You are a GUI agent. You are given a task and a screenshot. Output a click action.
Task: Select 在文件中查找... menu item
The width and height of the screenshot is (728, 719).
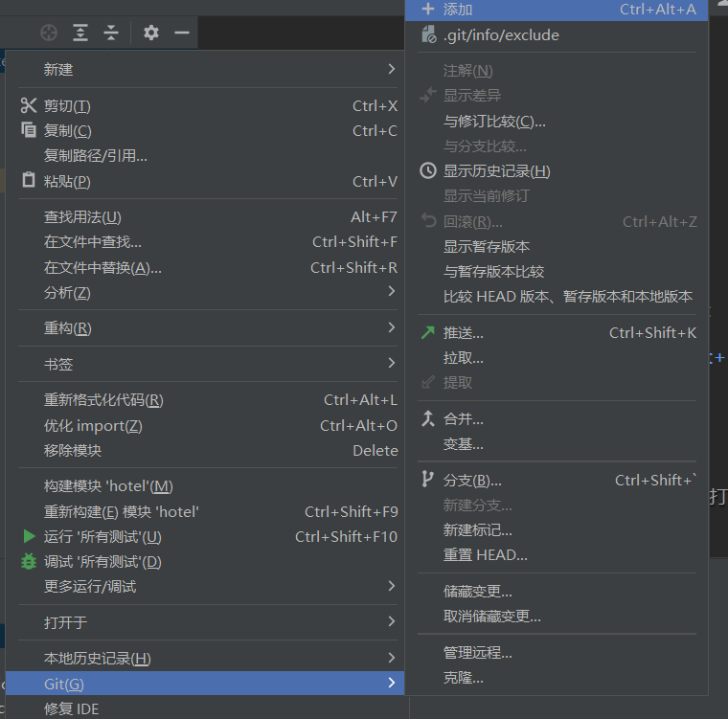(205, 242)
